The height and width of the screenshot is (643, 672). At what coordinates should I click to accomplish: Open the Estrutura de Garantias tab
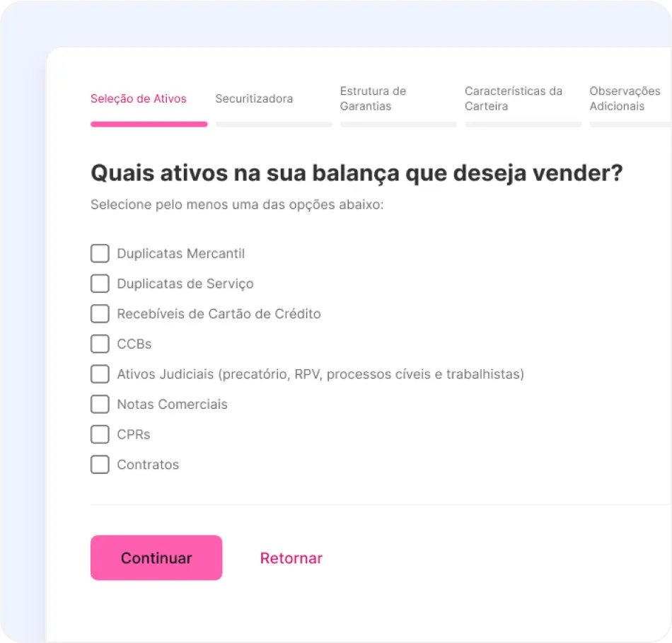click(x=373, y=98)
